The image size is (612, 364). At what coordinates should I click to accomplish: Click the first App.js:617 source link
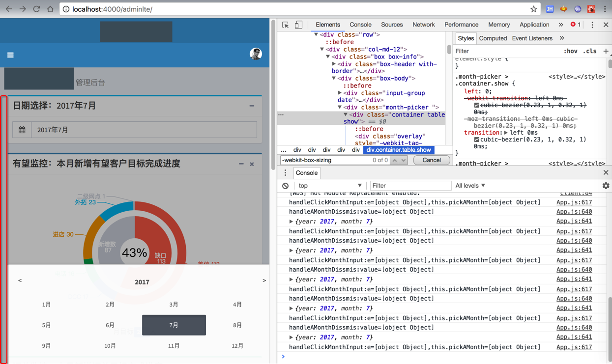pyautogui.click(x=574, y=202)
